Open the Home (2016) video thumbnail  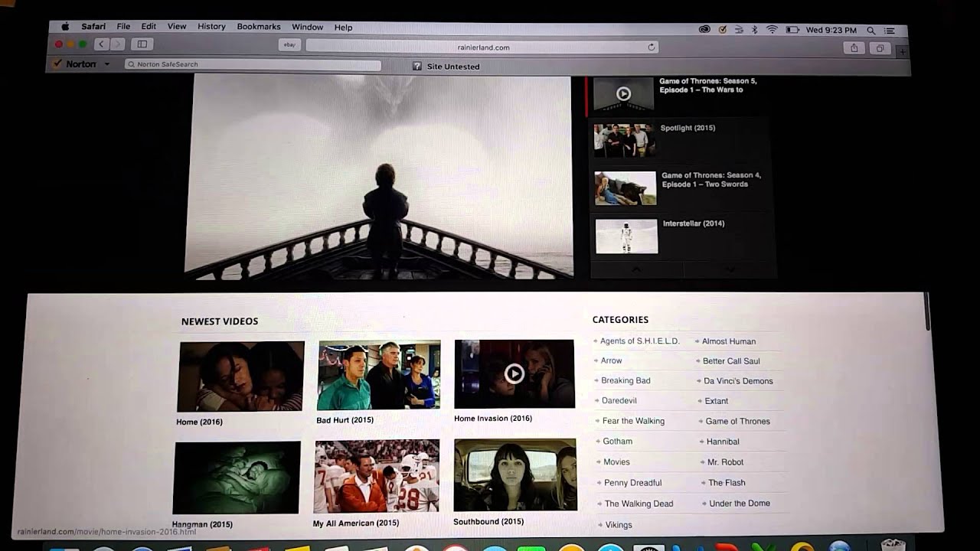(x=240, y=377)
